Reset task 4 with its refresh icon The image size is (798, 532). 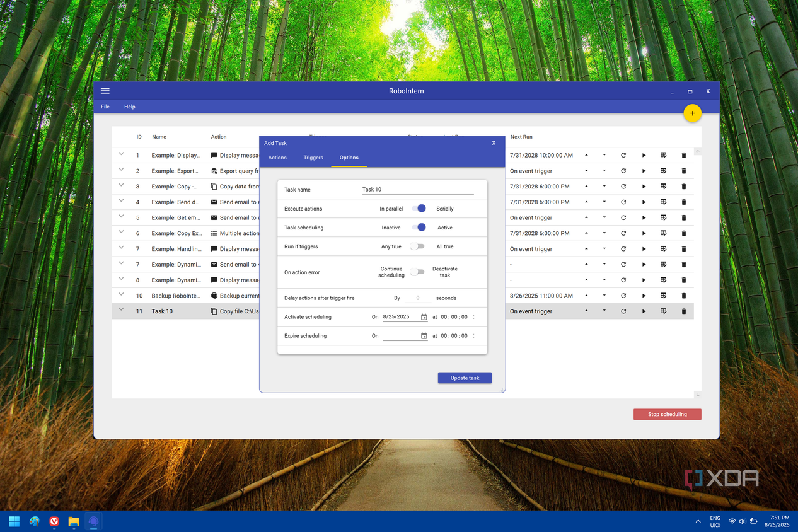pyautogui.click(x=623, y=202)
